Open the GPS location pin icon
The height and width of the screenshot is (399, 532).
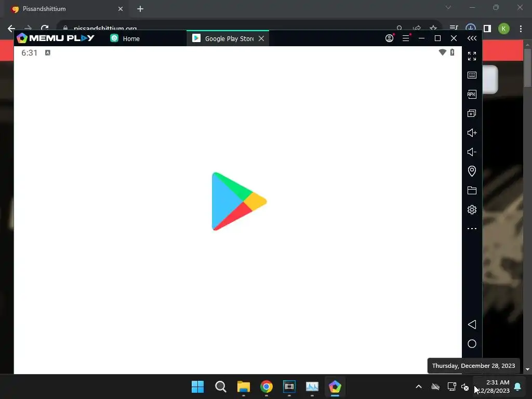coord(472,171)
